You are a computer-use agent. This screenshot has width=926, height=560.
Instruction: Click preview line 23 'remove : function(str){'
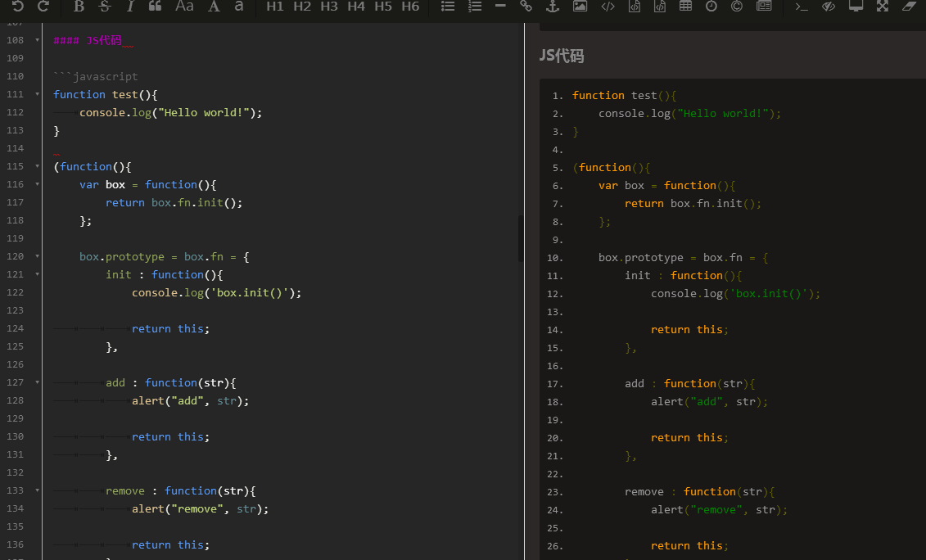point(700,491)
